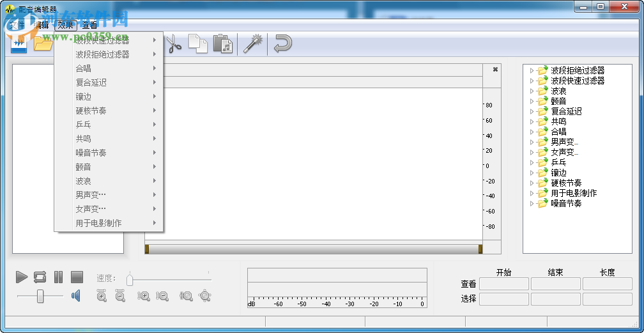The height and width of the screenshot is (333, 644).
Task: Select the 噪音节奏 folder in the tree
Action: (x=560, y=203)
